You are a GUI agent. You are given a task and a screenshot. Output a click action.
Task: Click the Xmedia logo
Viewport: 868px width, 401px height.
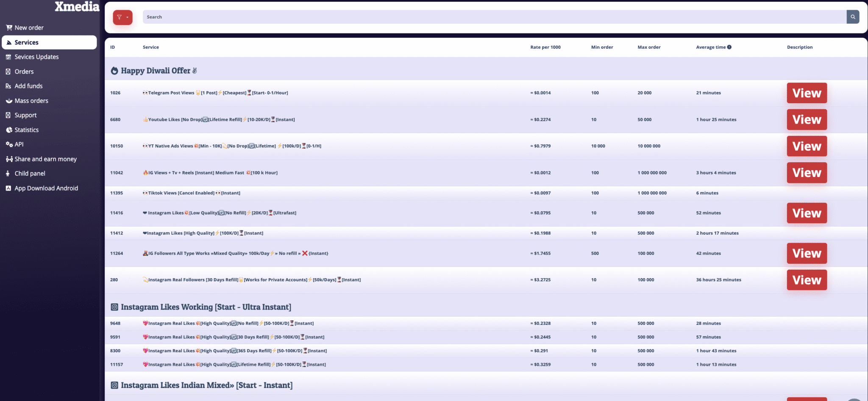(77, 7)
